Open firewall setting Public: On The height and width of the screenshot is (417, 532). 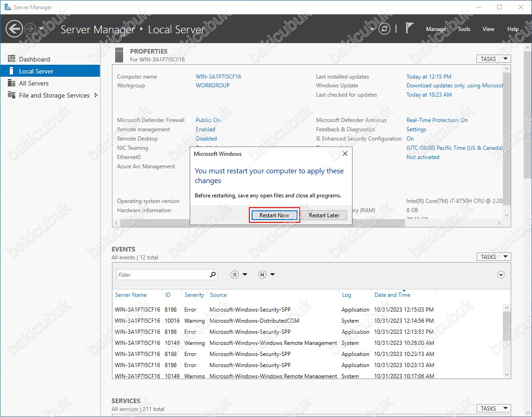[x=208, y=120]
